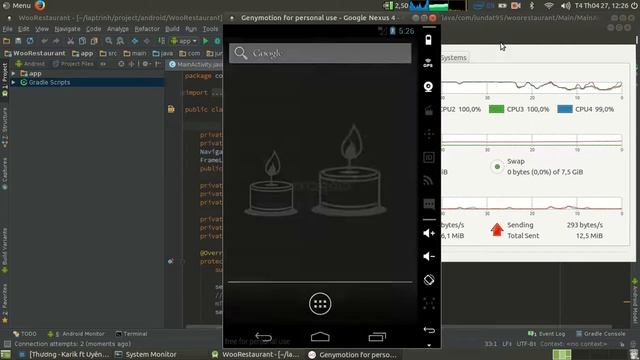Click the Google search bar on emulator
640x360 pixels.
320,53
